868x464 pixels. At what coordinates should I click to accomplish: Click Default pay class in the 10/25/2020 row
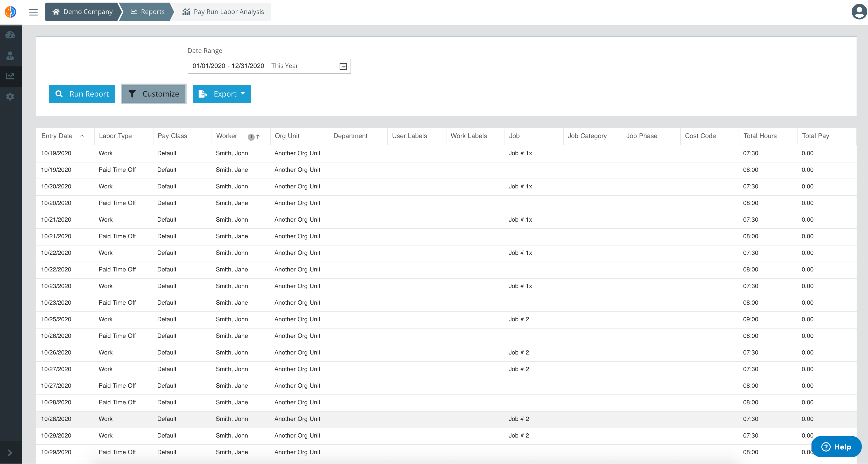pos(167,319)
